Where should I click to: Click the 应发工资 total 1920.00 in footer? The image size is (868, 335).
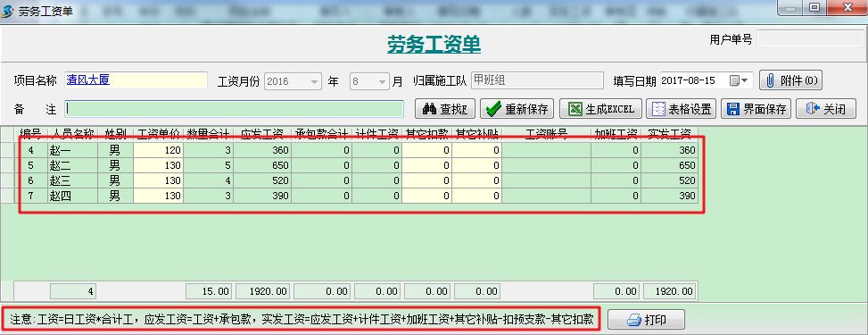263,291
